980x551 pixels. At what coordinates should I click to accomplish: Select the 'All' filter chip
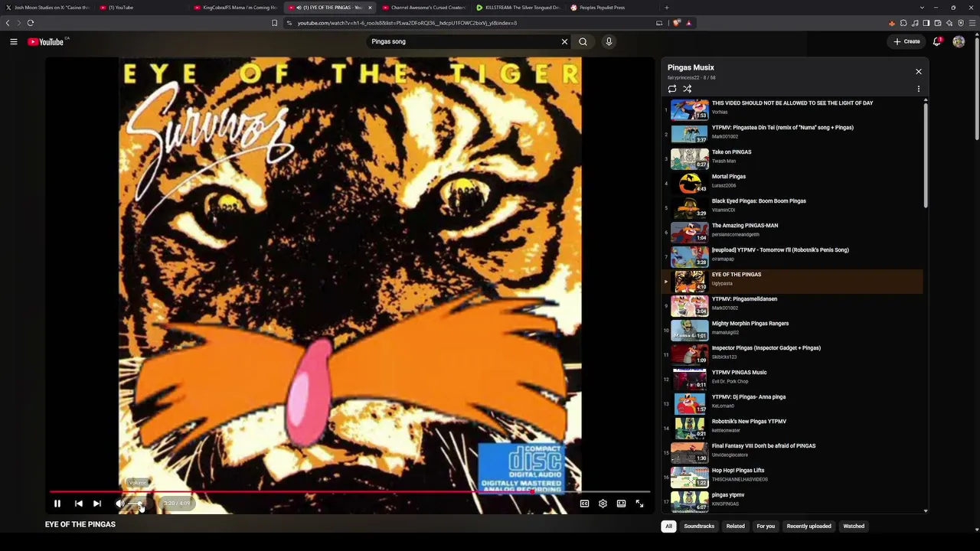pos(668,527)
